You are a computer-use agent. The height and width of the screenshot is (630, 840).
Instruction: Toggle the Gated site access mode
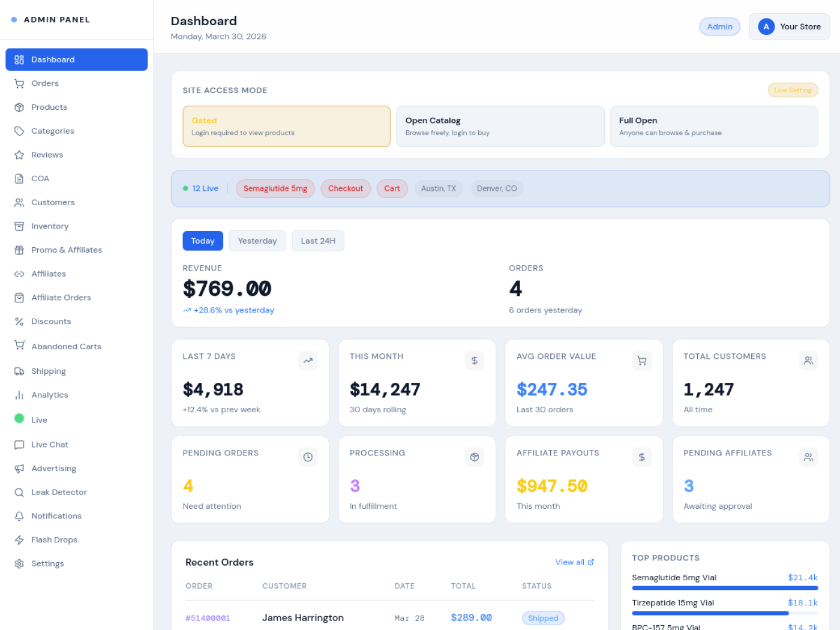[x=286, y=126]
